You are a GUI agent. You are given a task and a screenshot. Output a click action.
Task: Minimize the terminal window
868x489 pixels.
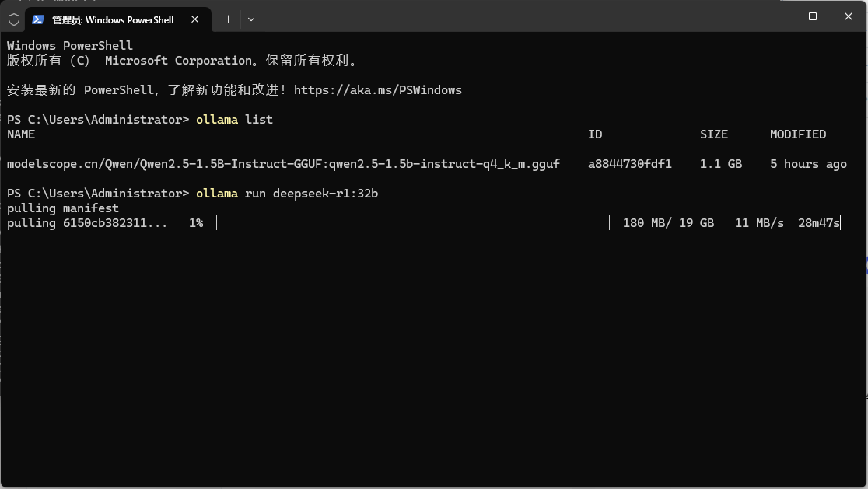tap(776, 16)
